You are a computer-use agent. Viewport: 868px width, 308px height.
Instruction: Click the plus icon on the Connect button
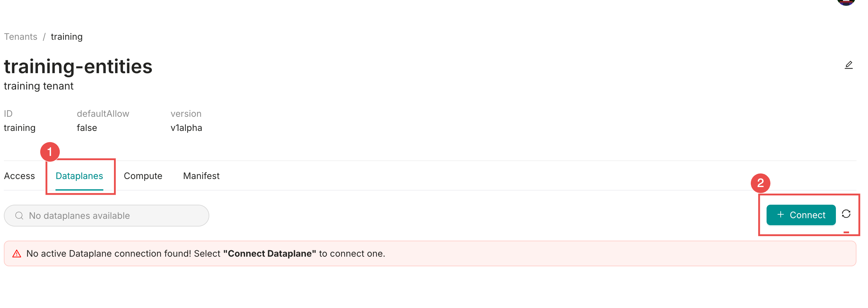[780, 215]
